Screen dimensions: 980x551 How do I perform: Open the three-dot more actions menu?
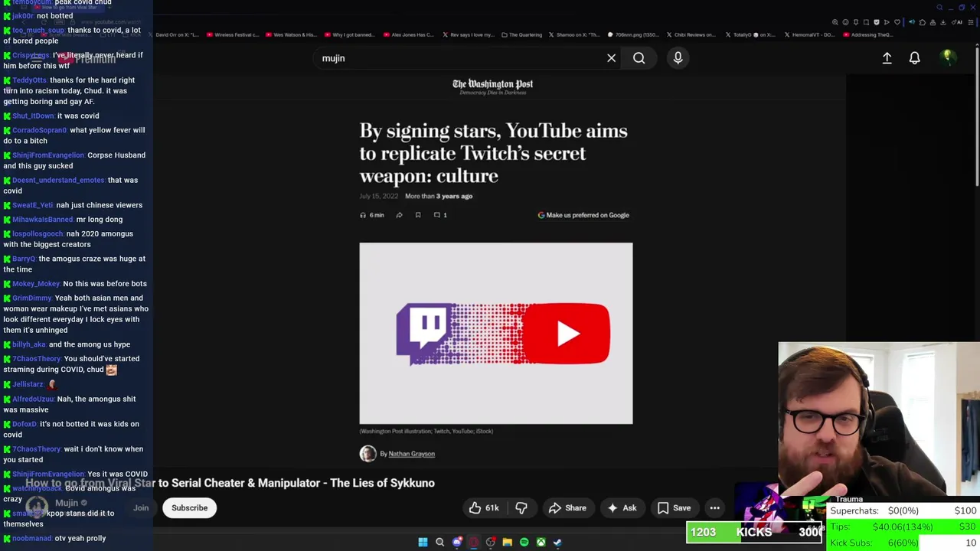tap(714, 508)
